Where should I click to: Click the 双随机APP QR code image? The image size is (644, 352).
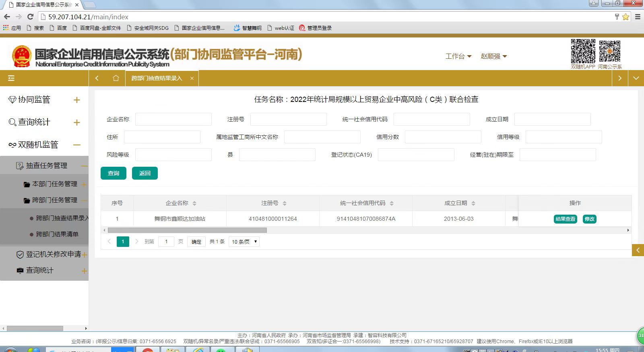tap(583, 51)
